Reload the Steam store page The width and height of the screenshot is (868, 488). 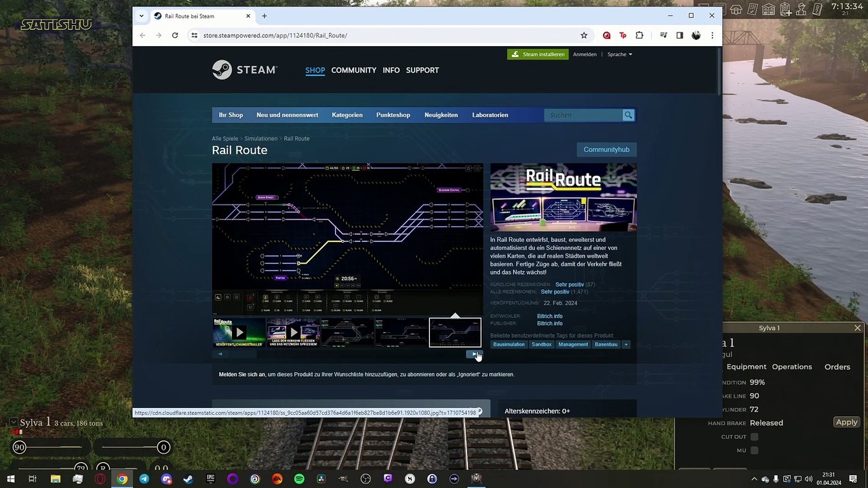point(175,35)
